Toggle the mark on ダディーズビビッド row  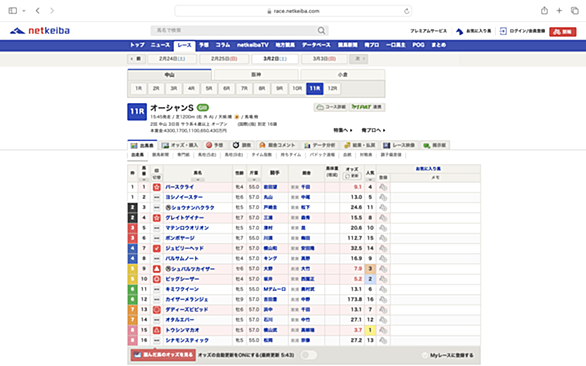tap(157, 310)
